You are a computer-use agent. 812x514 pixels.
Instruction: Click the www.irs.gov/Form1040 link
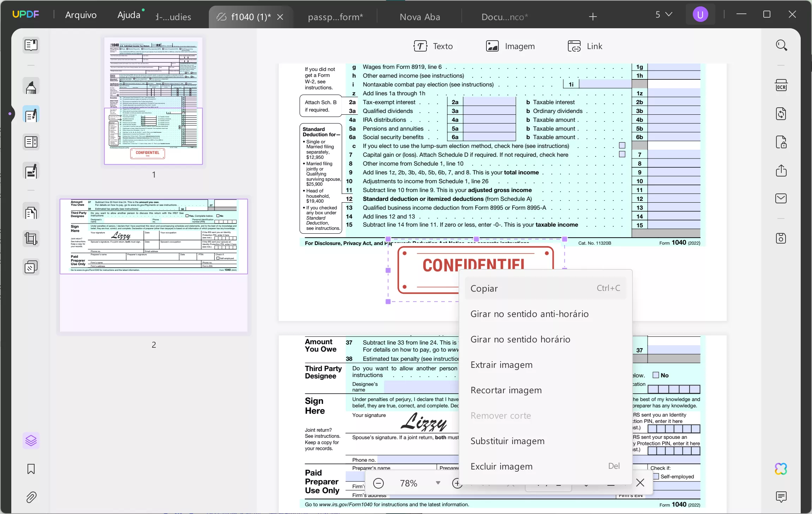346,504
